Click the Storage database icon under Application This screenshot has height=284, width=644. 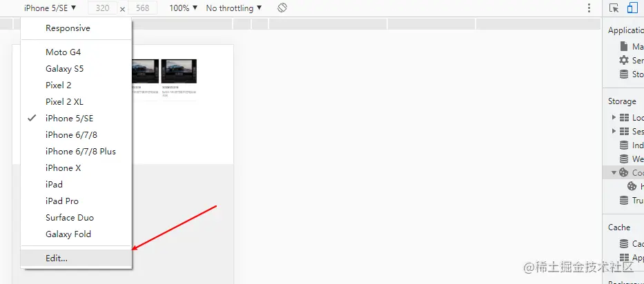click(624, 74)
